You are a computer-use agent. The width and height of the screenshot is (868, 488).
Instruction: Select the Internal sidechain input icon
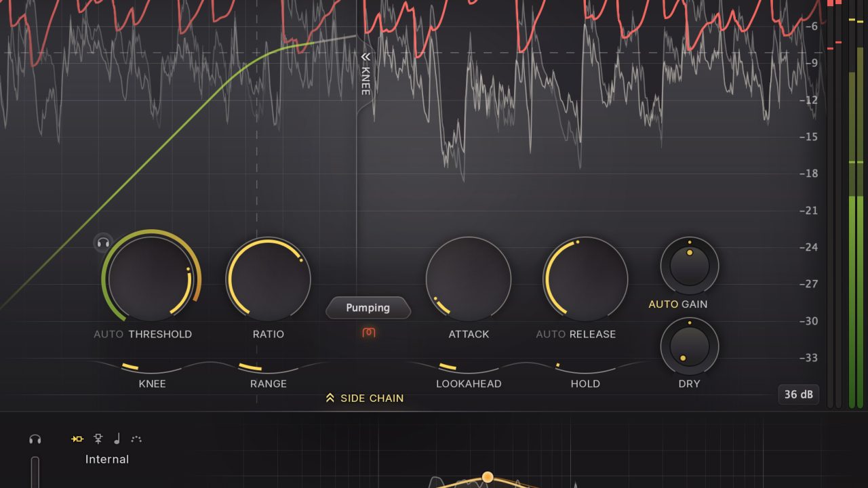pyautogui.click(x=77, y=439)
